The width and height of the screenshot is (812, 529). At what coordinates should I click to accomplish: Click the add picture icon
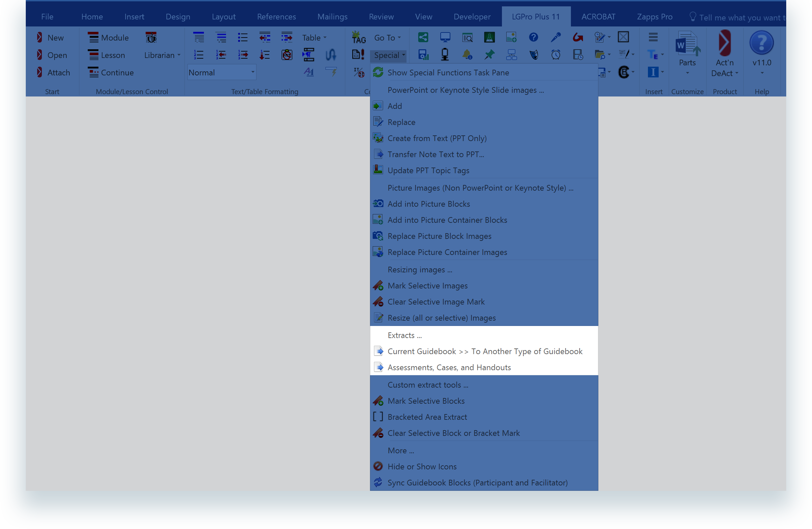pos(511,37)
